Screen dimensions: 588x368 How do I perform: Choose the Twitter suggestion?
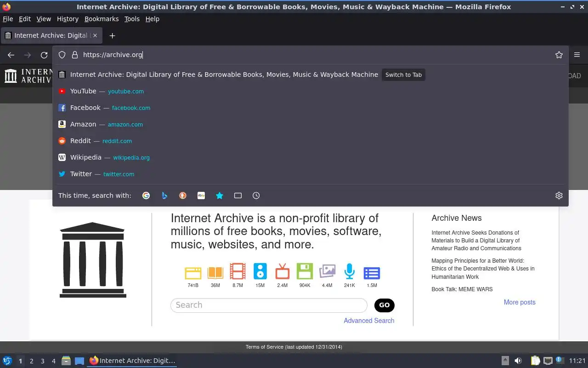pyautogui.click(x=310, y=174)
